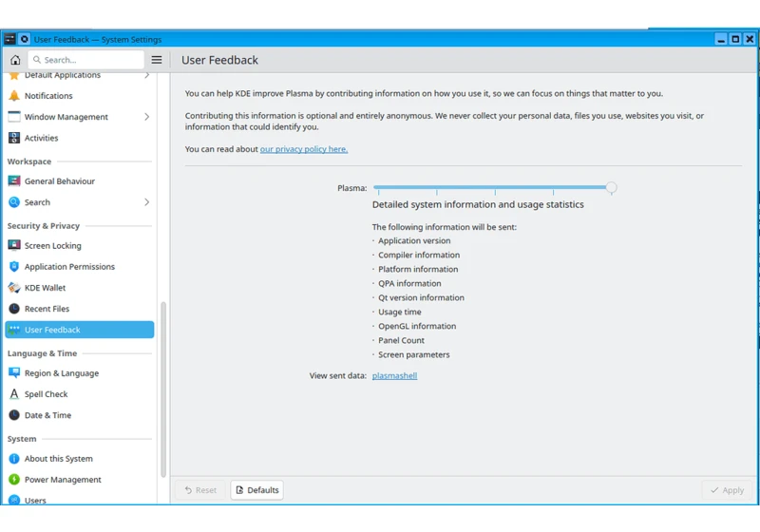The height and width of the screenshot is (532, 760).
Task: Expand the Default Applications chevron
Action: (147, 75)
